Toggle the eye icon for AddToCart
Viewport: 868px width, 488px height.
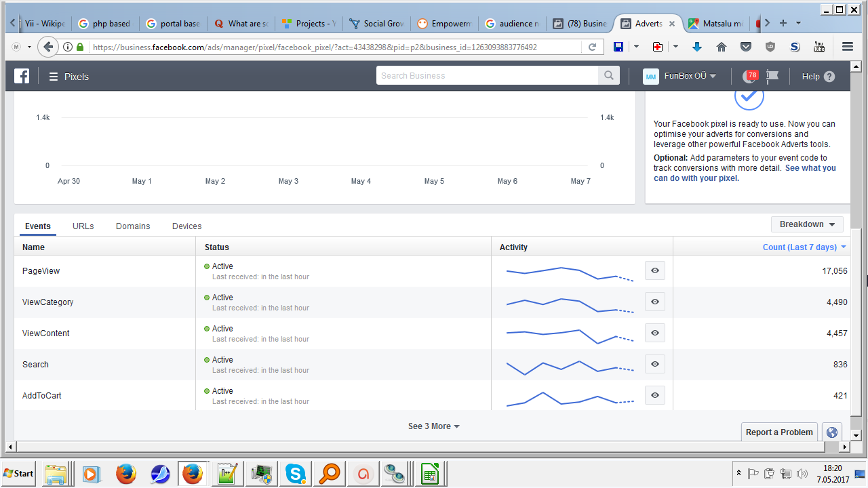pyautogui.click(x=654, y=395)
